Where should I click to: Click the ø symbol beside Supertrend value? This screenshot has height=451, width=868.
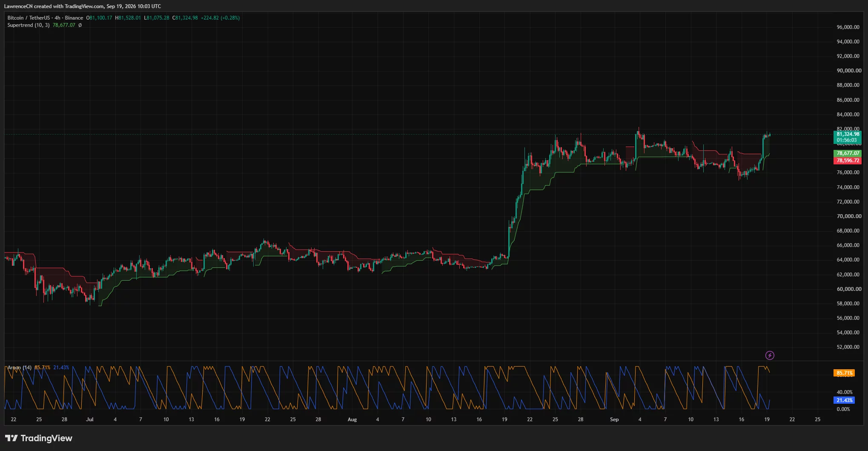(x=80, y=25)
